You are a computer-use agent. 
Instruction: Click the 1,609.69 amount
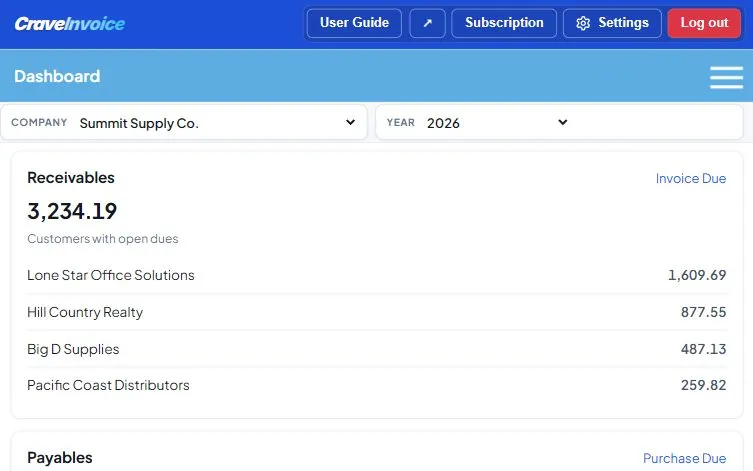tap(697, 275)
